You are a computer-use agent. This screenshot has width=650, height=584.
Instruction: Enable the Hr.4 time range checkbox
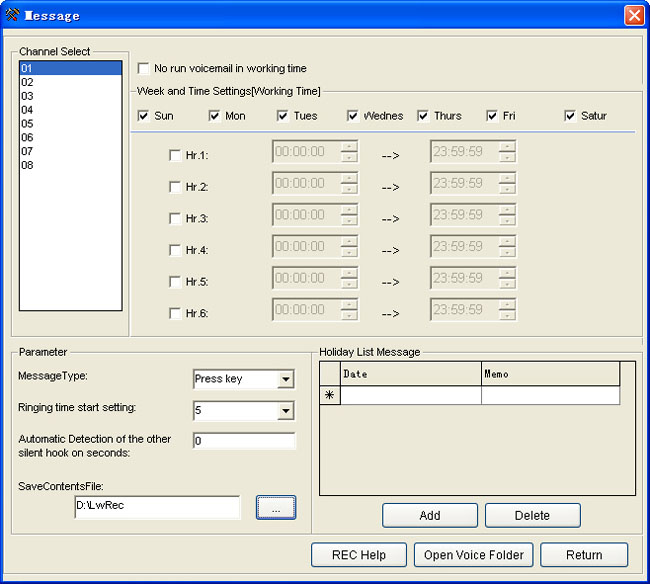tap(176, 250)
